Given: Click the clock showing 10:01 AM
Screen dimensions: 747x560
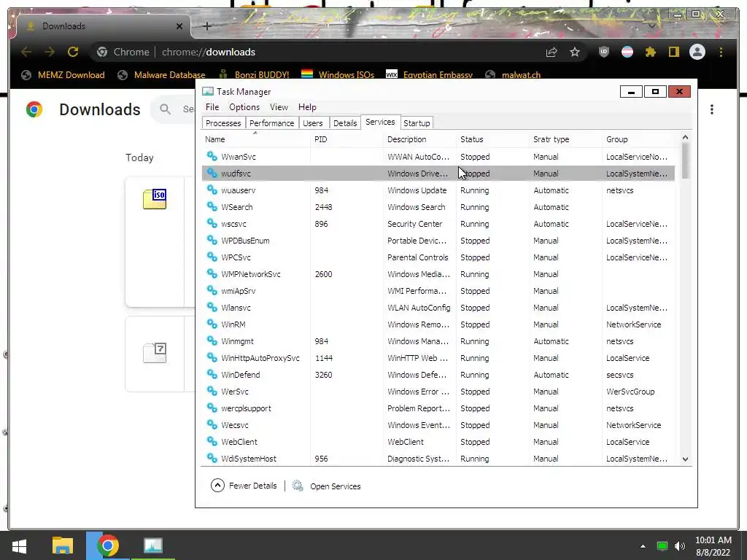Looking at the screenshot, I should pyautogui.click(x=713, y=540).
